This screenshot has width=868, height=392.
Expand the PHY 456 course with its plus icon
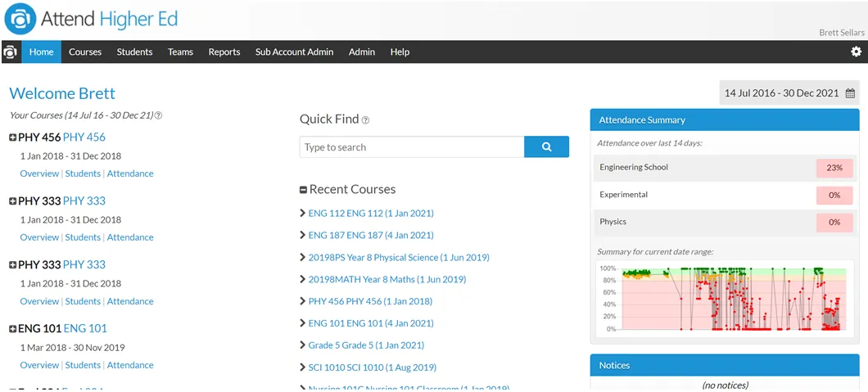[13, 137]
